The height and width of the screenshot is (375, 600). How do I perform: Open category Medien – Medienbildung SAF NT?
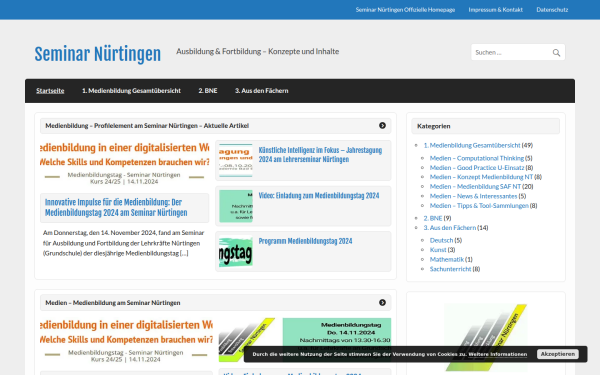(475, 186)
